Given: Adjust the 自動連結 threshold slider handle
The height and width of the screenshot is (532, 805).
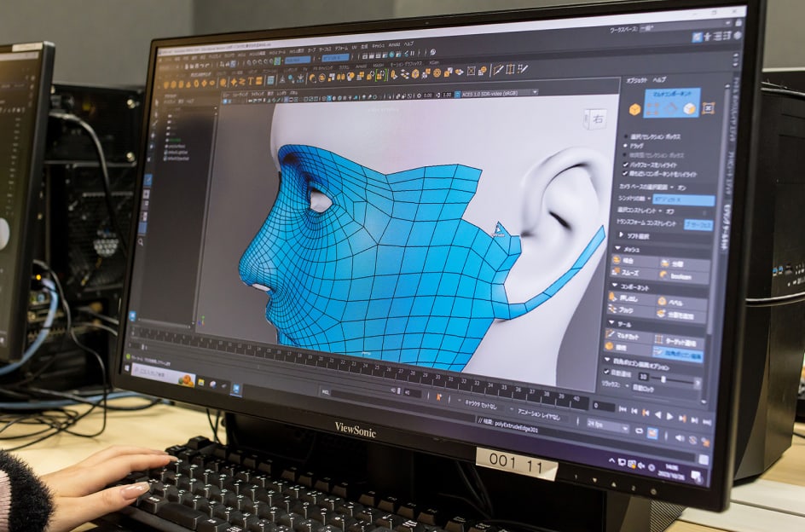Looking at the screenshot, I should tap(663, 379).
